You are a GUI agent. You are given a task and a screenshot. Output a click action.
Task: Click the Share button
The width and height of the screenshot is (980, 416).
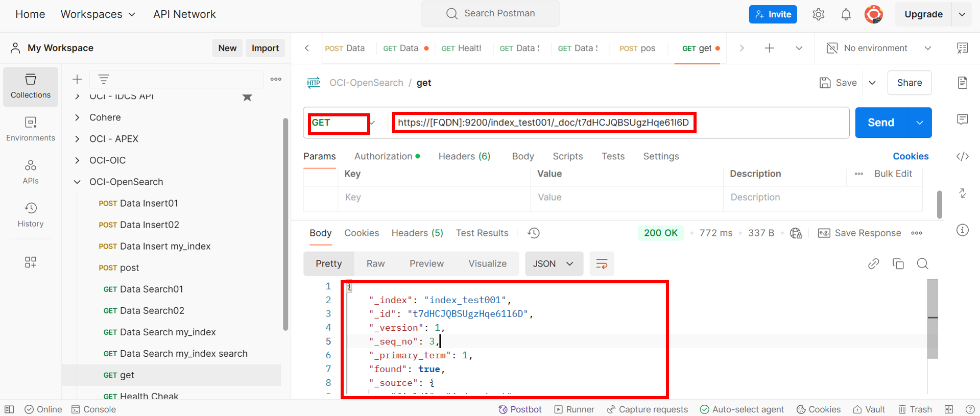click(910, 83)
